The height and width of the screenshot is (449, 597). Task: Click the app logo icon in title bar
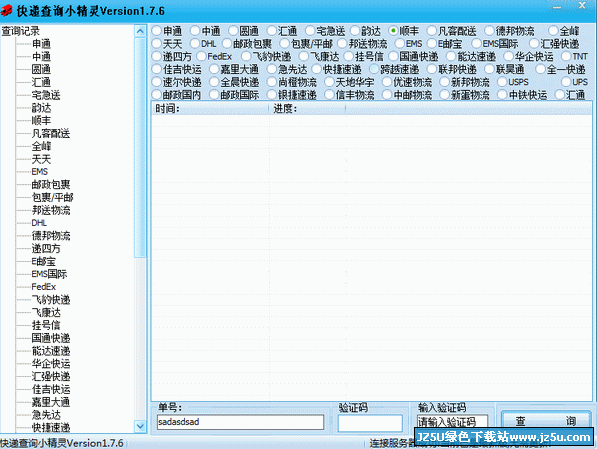coord(6,10)
